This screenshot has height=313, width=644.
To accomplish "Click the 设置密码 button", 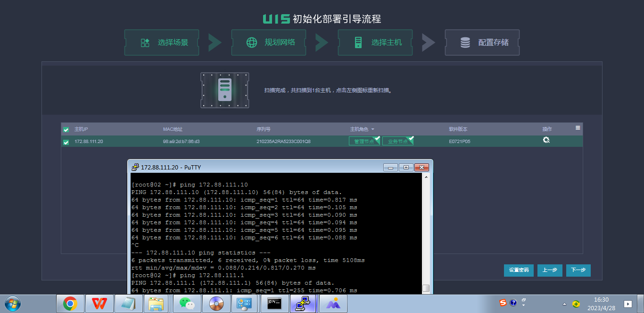I will click(519, 271).
